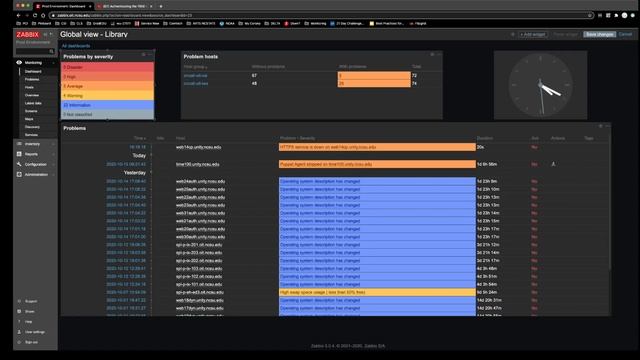Click the Support icon at sidebar bottom
Screen dimensions: 640x360
point(19,301)
